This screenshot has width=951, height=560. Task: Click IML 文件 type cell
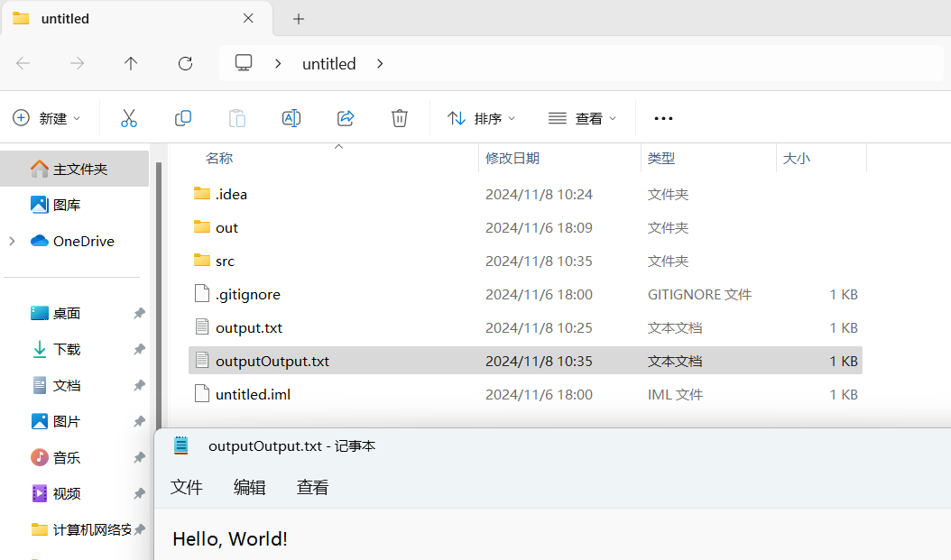pos(675,394)
